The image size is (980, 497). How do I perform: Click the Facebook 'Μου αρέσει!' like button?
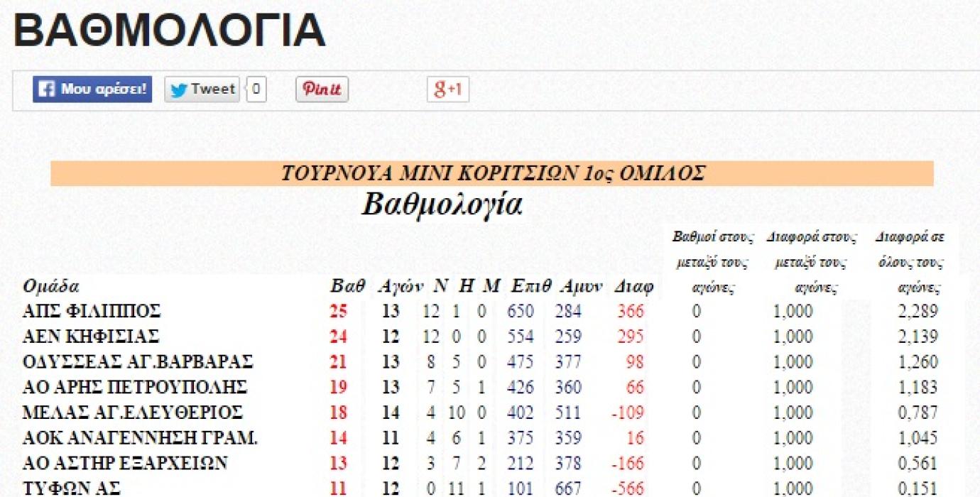92,89
